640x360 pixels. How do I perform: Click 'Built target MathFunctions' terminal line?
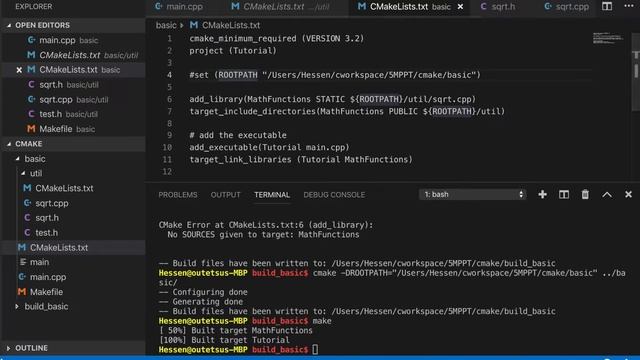tap(236, 330)
